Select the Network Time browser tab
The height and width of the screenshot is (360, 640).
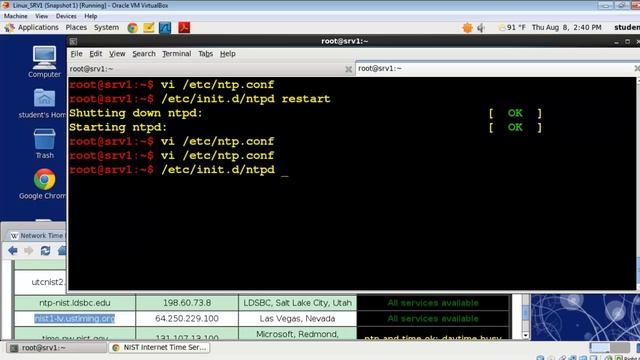coord(38,236)
